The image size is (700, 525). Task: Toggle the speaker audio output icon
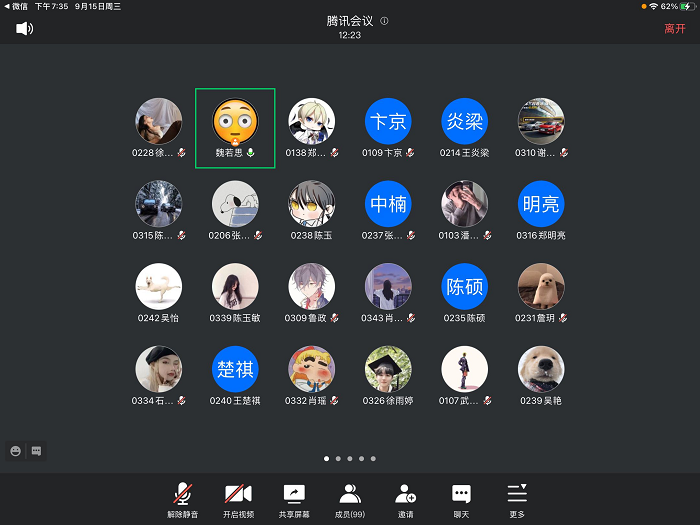24,28
